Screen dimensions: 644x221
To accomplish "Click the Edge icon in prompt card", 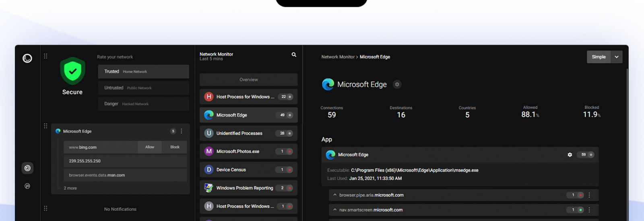I will tap(58, 131).
